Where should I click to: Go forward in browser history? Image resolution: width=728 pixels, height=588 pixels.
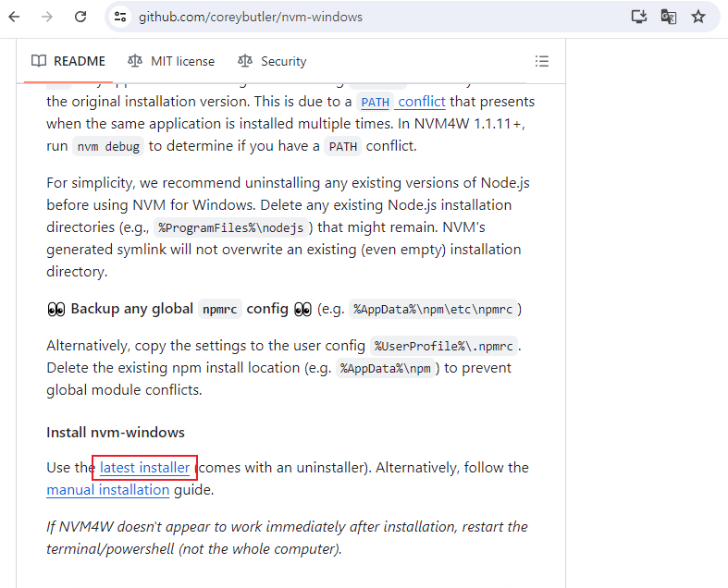(47, 18)
